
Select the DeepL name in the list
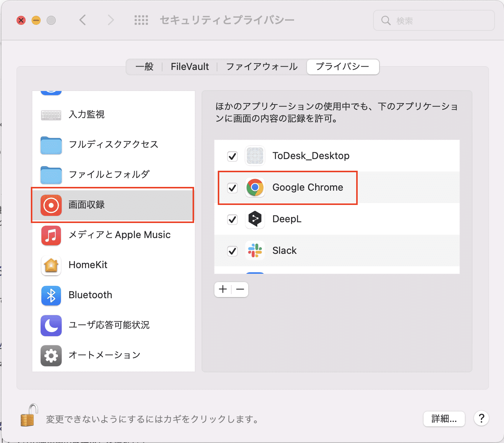(x=287, y=219)
